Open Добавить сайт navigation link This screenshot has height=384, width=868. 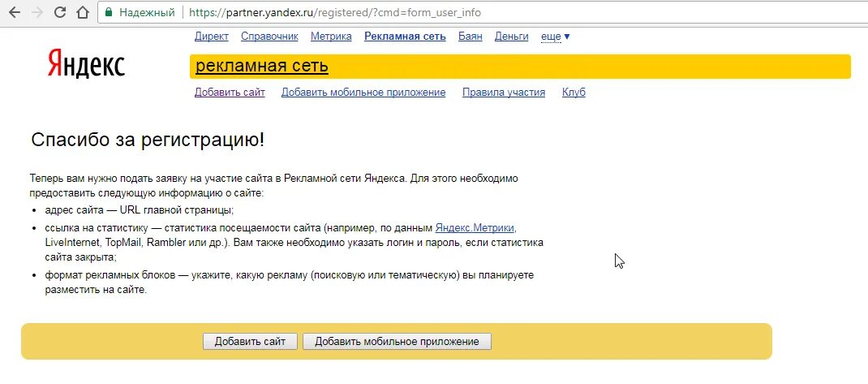(x=230, y=93)
